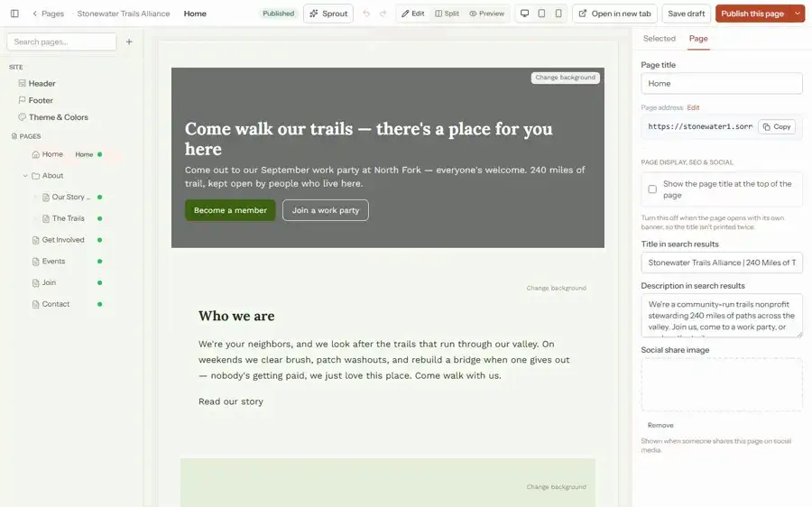Viewport: 812px width, 507px height.
Task: Edit the page address link
Action: [693, 107]
